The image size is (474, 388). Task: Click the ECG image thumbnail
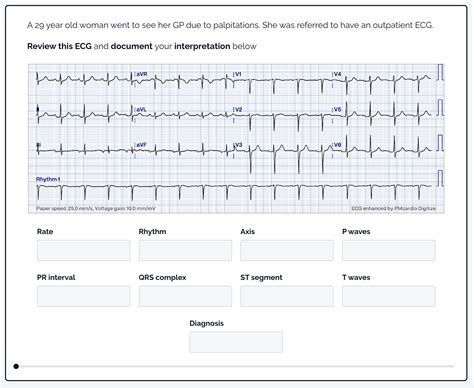236,138
